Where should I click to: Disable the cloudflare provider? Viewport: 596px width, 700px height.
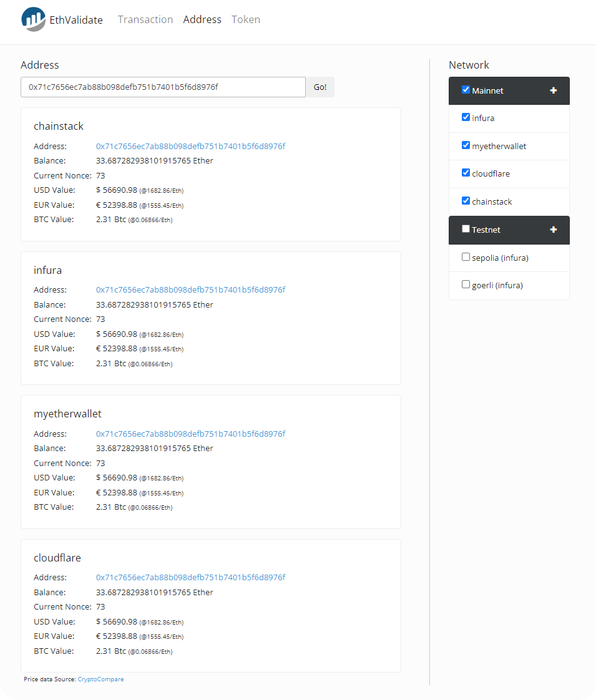point(466,173)
